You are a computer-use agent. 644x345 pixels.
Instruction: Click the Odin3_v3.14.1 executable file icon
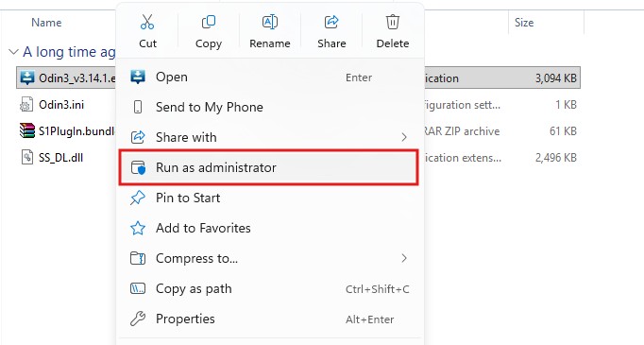(27, 78)
